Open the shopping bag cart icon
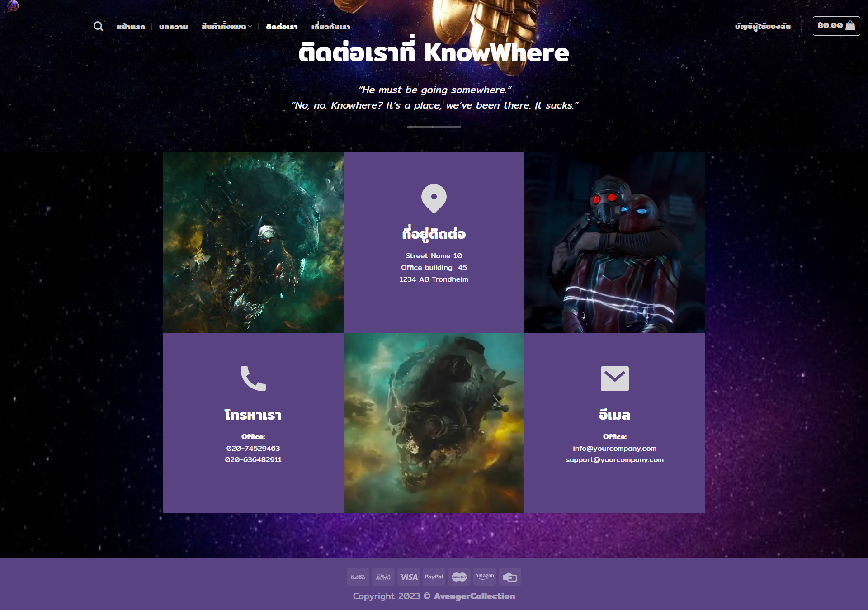The width and height of the screenshot is (868, 610). (x=850, y=26)
